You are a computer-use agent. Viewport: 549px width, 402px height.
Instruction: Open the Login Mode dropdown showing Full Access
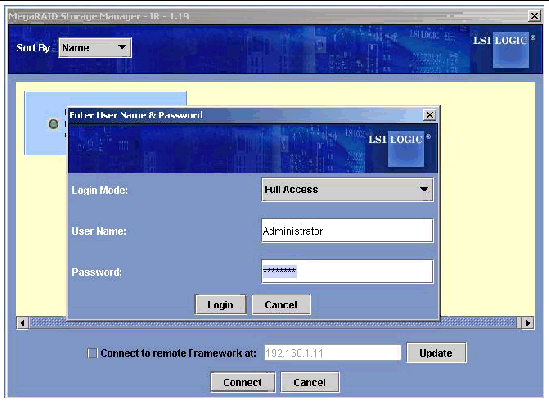pos(347,189)
